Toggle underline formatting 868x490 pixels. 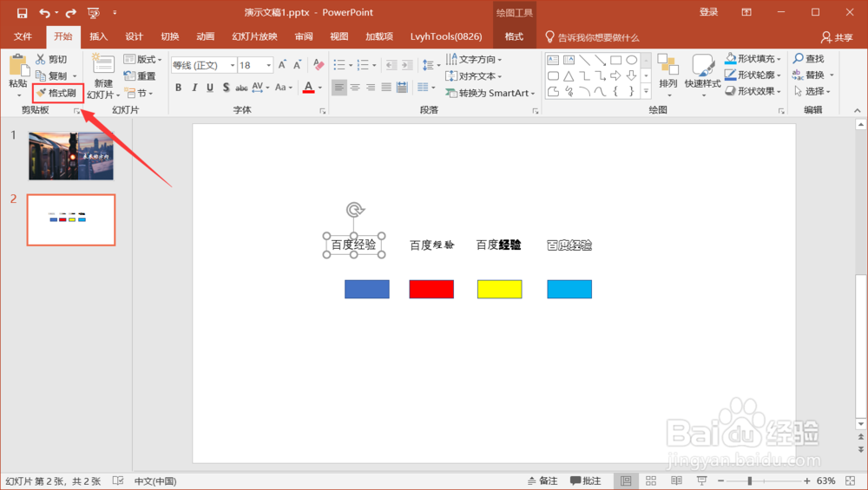coord(210,88)
